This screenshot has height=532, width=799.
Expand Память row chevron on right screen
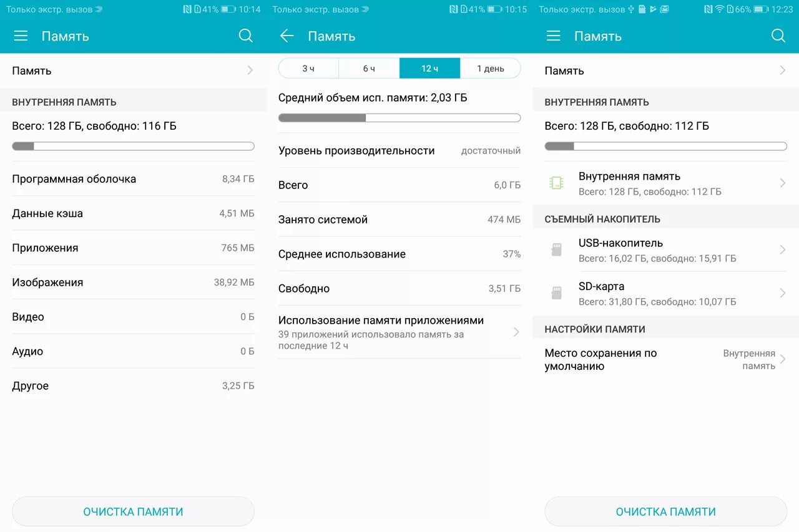click(x=782, y=70)
